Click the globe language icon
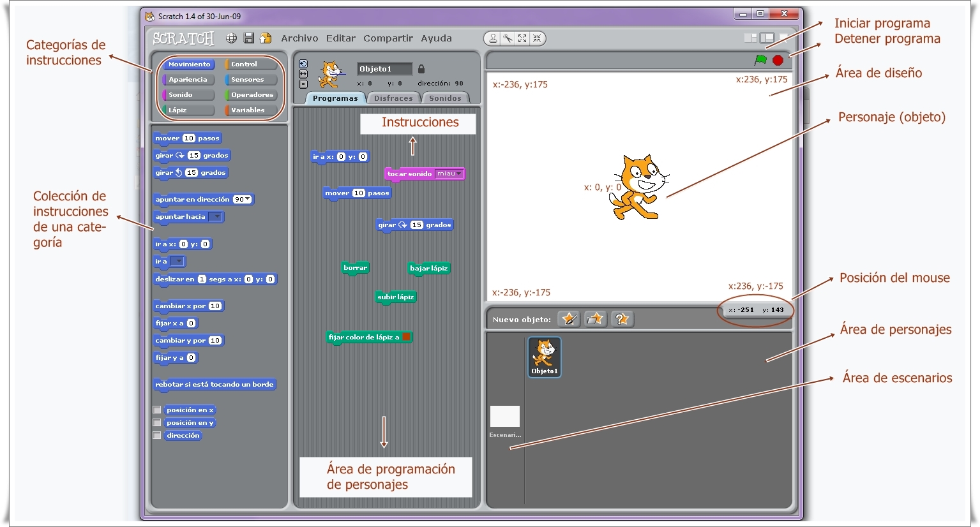980x527 pixels. click(232, 38)
